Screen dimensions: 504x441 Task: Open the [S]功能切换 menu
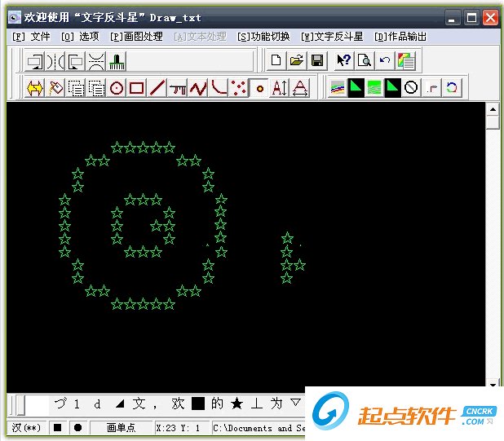(x=263, y=37)
